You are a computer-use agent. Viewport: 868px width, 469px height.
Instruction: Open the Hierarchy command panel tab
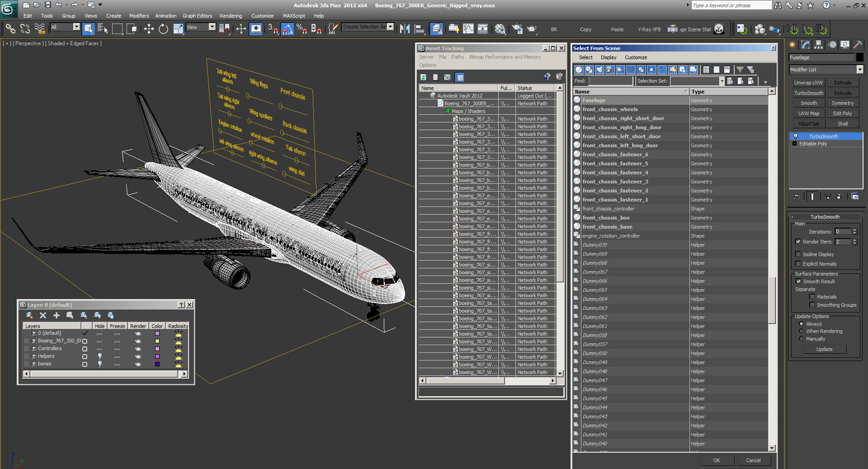coord(819,45)
